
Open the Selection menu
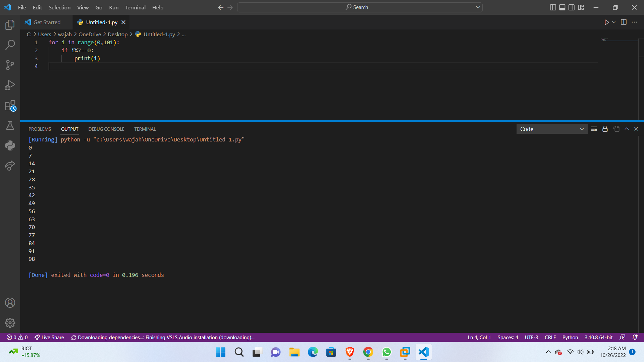pyautogui.click(x=59, y=7)
